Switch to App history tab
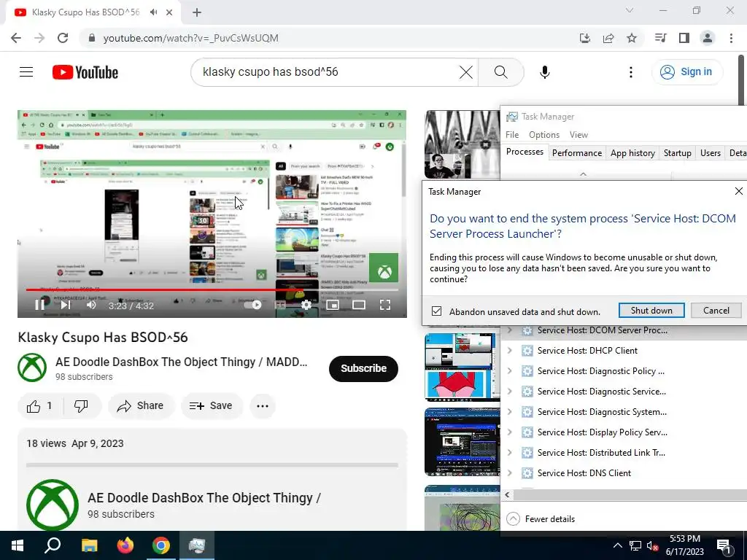 [632, 153]
